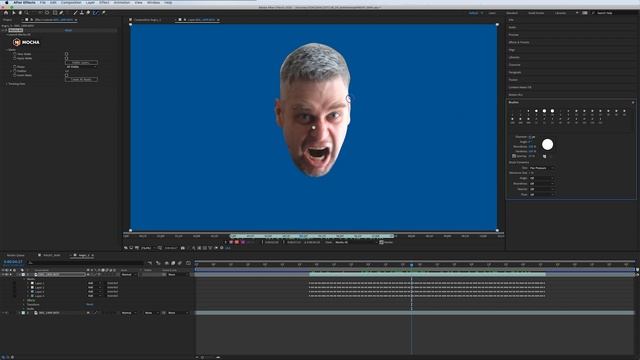Open the Effects & Presets panel
The width and height of the screenshot is (640, 360).
[519, 42]
